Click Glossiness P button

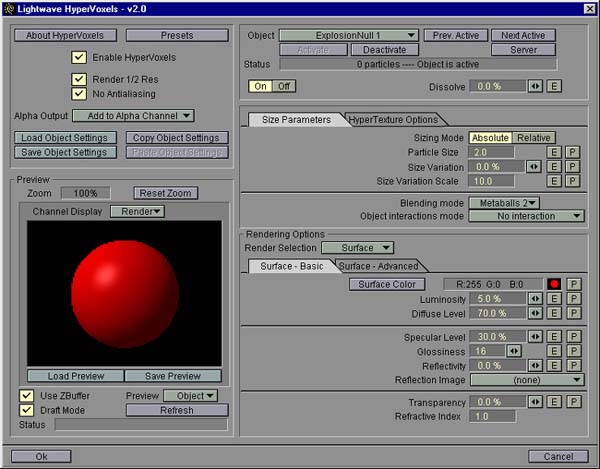(x=574, y=351)
